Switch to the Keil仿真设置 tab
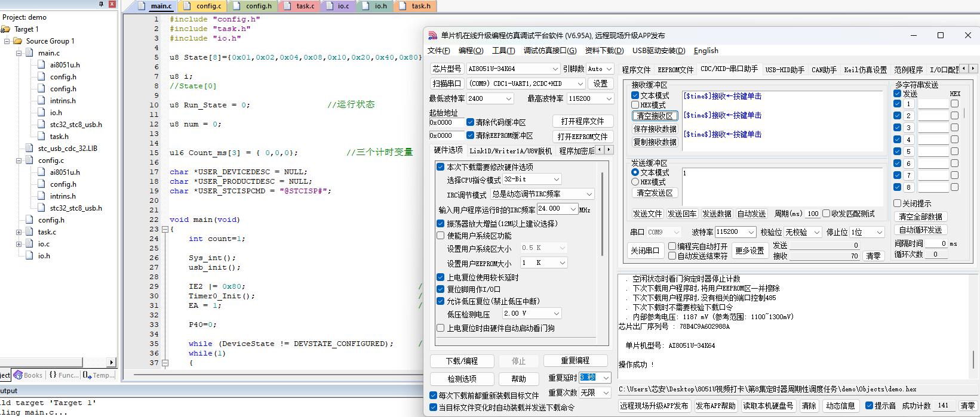 865,70
